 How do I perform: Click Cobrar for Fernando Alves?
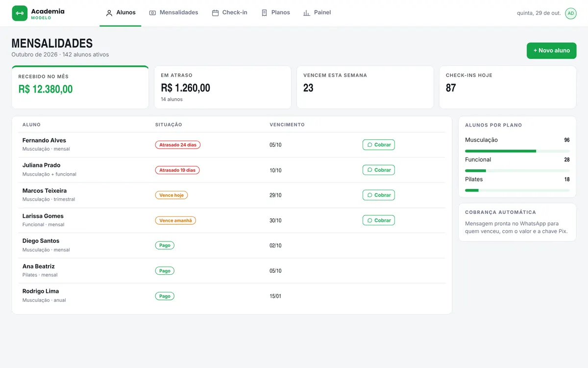(379, 145)
